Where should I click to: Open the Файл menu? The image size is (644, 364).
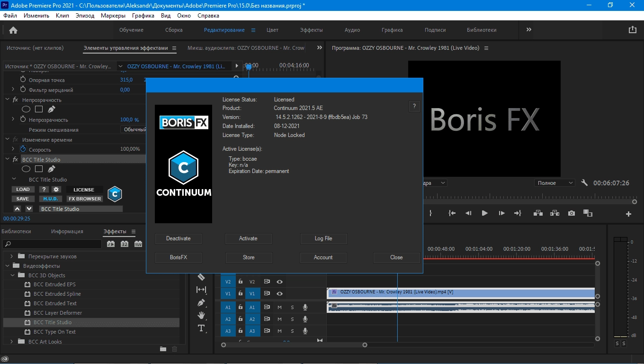coord(10,16)
